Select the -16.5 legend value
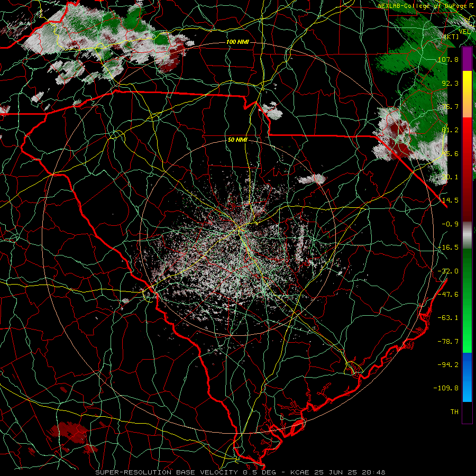Screen dimensions: 476x476 pos(448,248)
